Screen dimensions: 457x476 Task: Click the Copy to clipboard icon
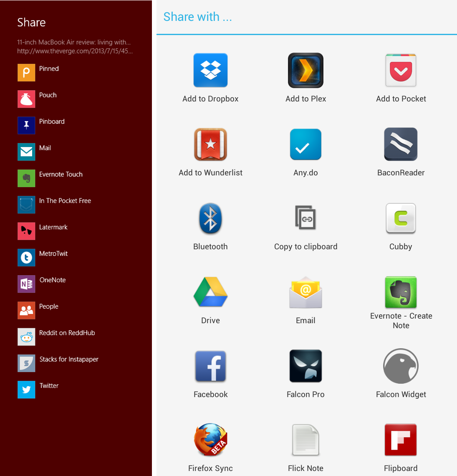306,218
